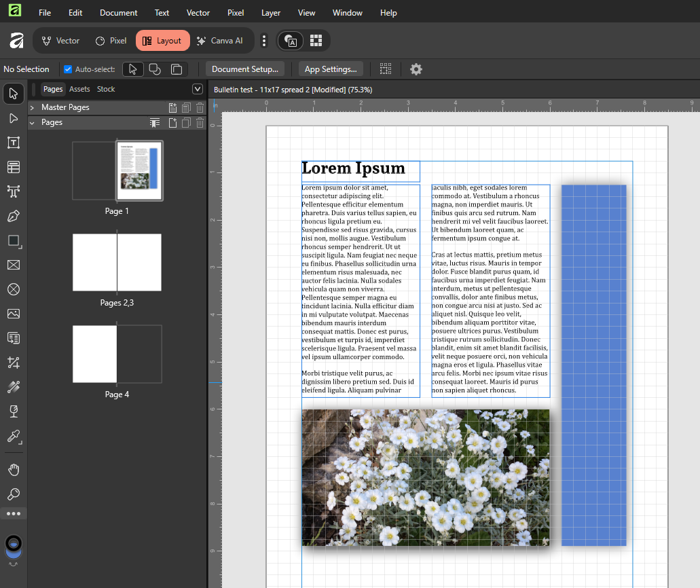The image size is (700, 588).
Task: Switch to the Assets tab
Action: [79, 90]
